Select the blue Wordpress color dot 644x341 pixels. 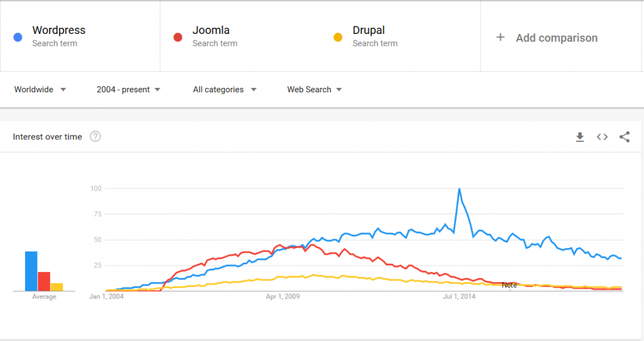pos(18,37)
